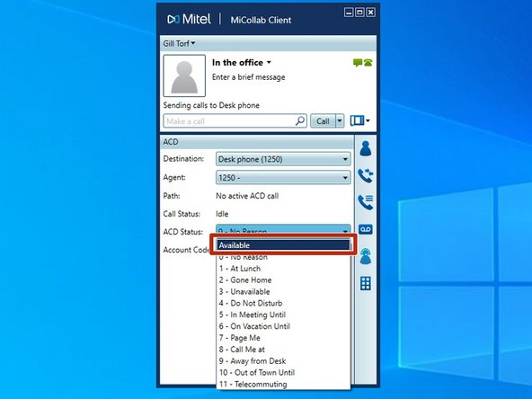The width and height of the screenshot is (532, 399).
Task: Open the Call History sidebar icon
Action: pyautogui.click(x=366, y=202)
